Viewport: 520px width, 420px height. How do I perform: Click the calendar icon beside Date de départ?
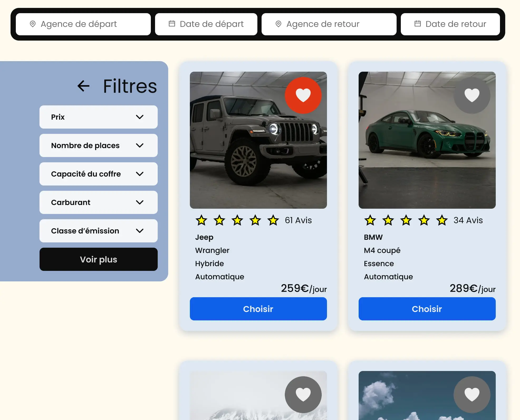tap(172, 23)
